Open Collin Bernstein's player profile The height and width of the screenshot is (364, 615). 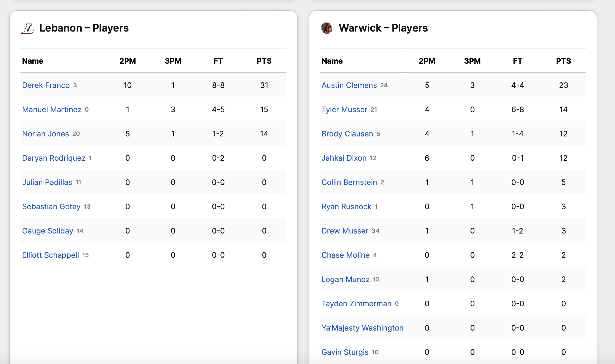[x=349, y=182]
